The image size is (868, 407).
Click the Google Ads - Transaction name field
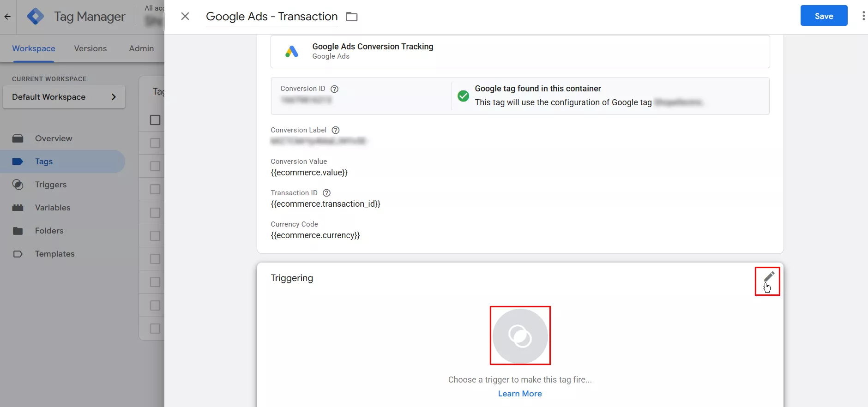click(x=271, y=17)
